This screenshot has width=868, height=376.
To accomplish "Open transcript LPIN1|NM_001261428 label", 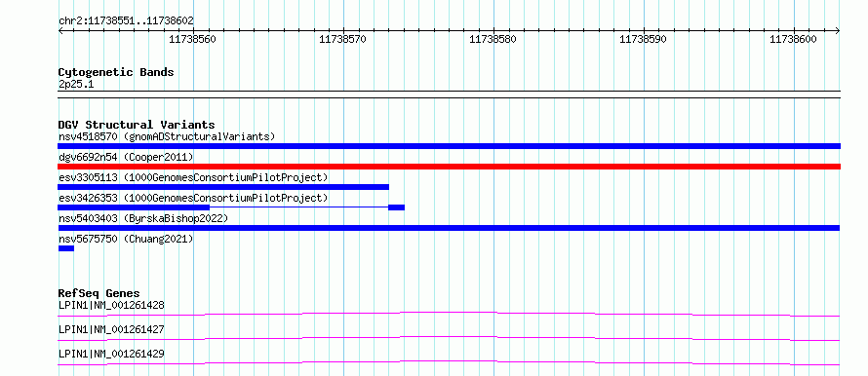I will coord(111,305).
